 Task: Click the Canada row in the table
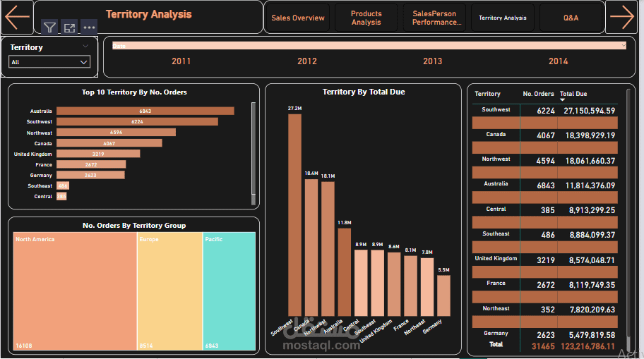(544, 135)
